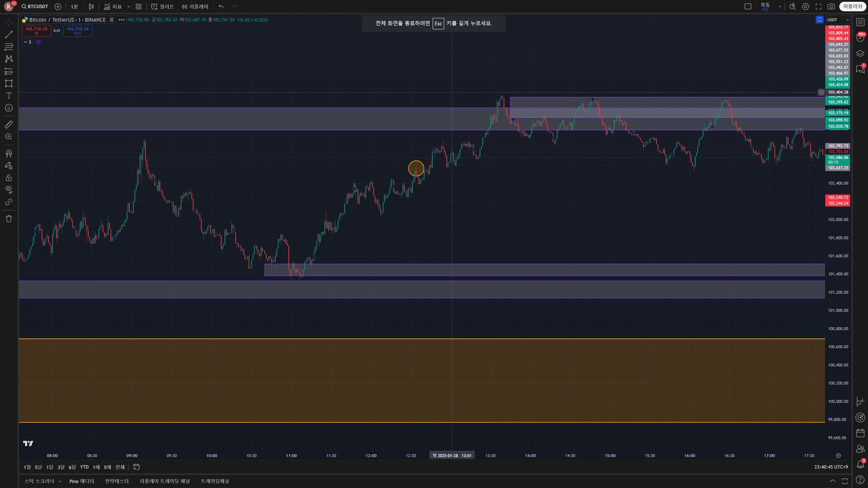Pick the Measure ruler tool

click(x=9, y=124)
